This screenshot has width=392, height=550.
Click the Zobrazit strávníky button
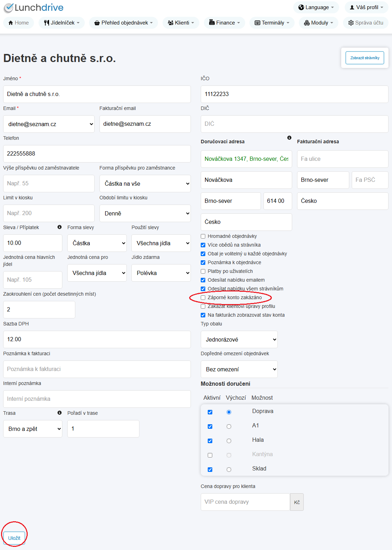click(365, 58)
